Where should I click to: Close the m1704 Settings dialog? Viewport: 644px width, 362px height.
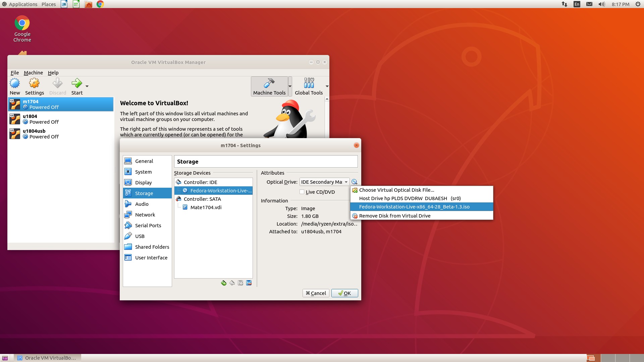[x=356, y=145]
